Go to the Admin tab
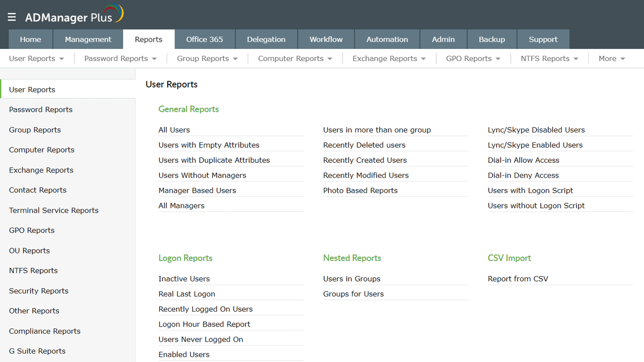 coord(443,39)
